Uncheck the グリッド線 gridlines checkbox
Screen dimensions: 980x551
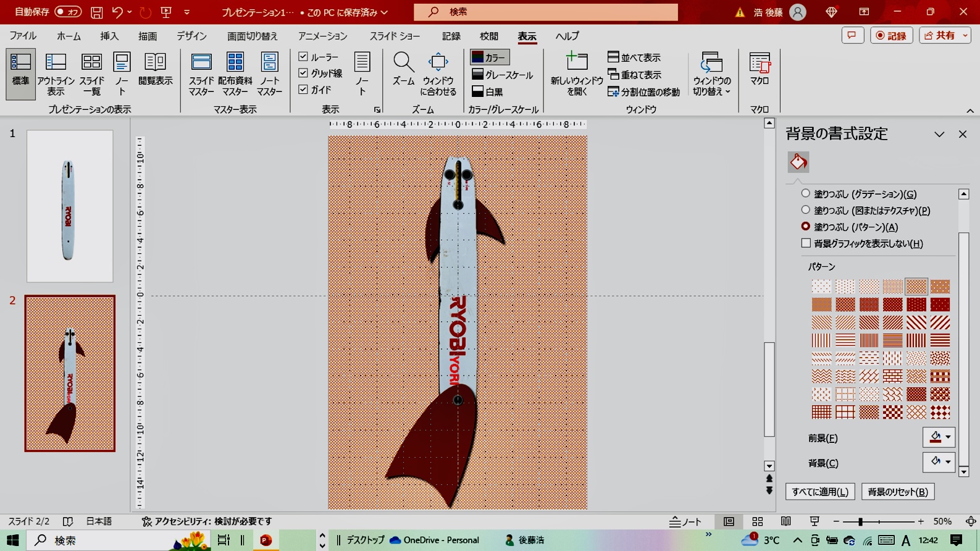[303, 73]
